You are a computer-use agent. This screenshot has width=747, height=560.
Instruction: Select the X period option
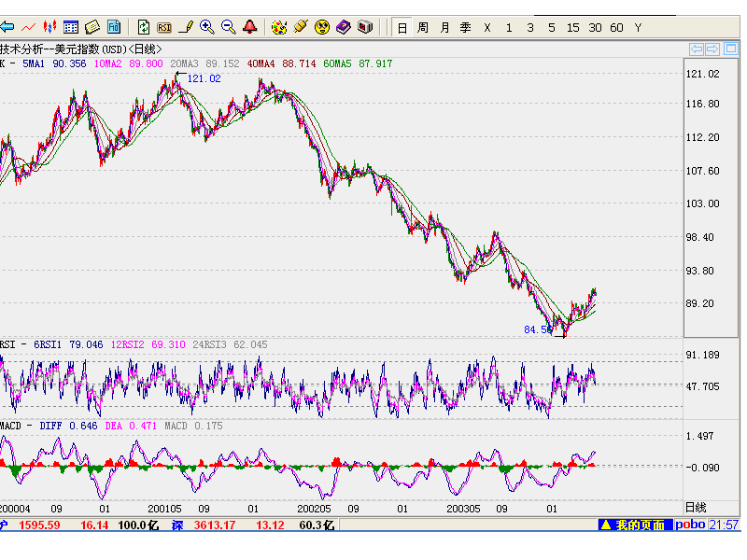[486, 28]
